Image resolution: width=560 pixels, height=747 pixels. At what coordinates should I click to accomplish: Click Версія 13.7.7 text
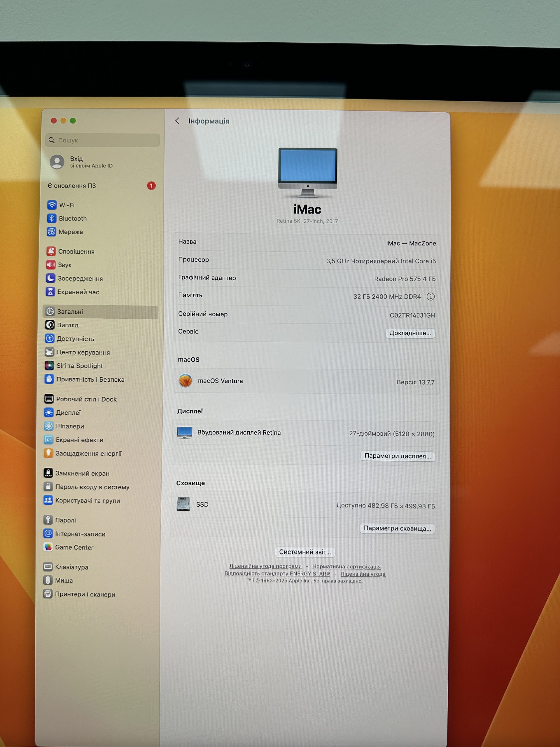[416, 382]
